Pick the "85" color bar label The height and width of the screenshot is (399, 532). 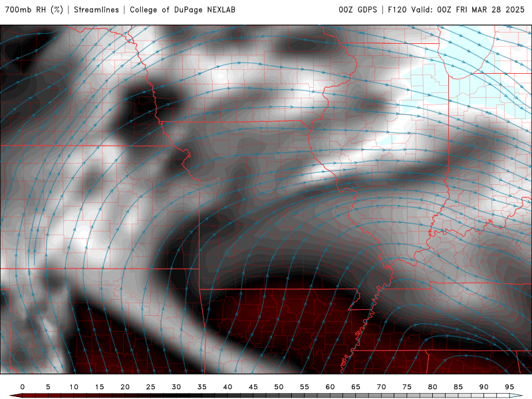coord(458,387)
